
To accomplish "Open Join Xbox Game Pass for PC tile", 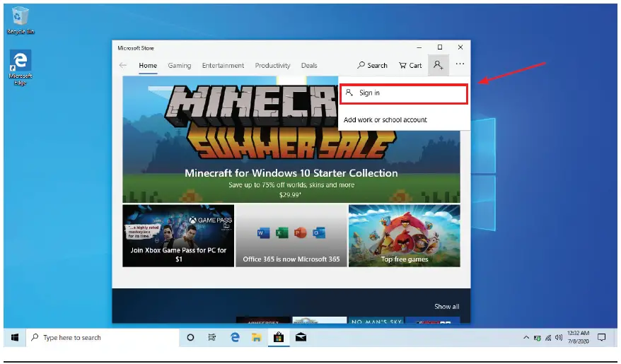I will pyautogui.click(x=178, y=235).
